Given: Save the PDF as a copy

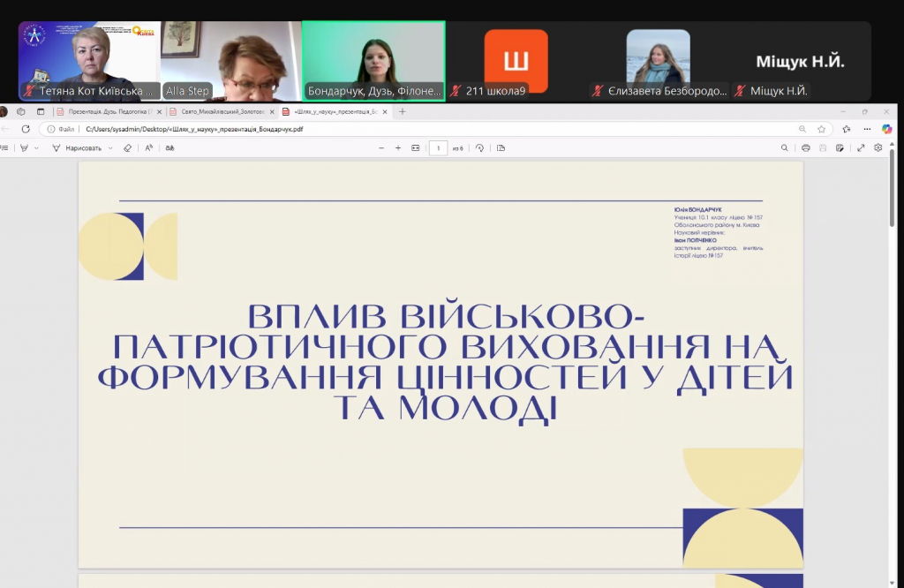Looking at the screenshot, I should [840, 148].
